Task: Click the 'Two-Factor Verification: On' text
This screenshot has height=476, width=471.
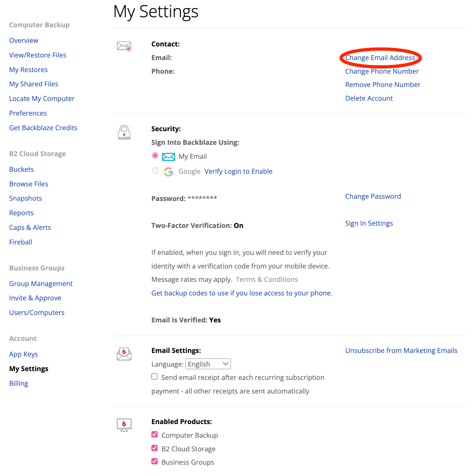Action: (x=197, y=226)
